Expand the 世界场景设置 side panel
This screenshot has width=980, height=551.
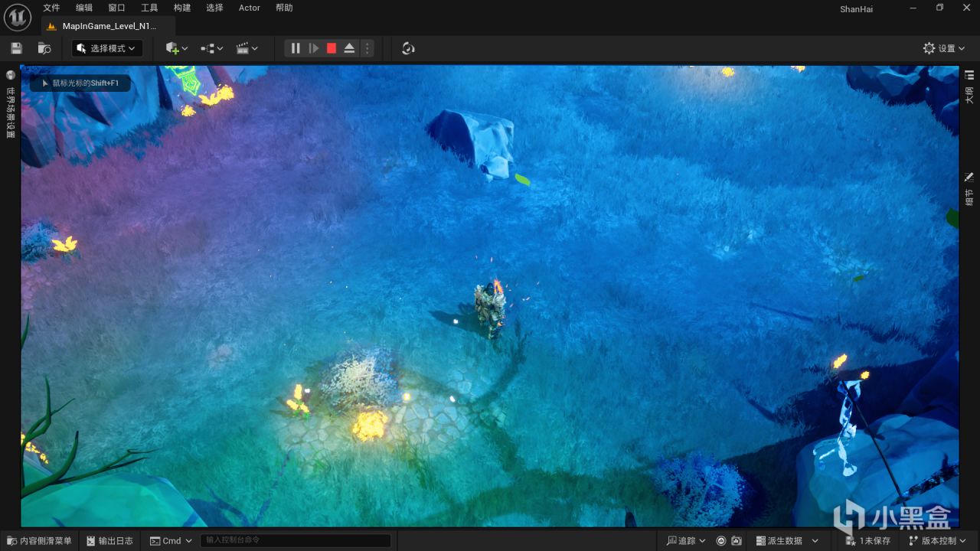11,106
